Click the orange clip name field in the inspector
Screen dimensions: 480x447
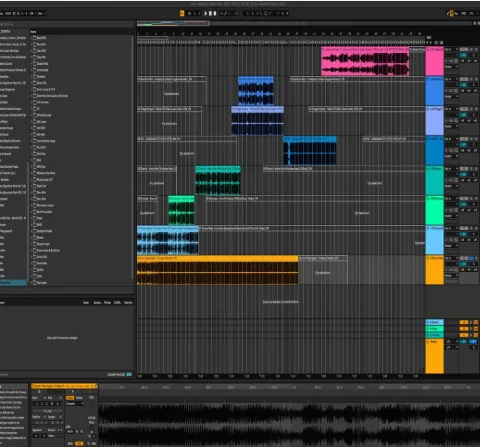coord(64,386)
